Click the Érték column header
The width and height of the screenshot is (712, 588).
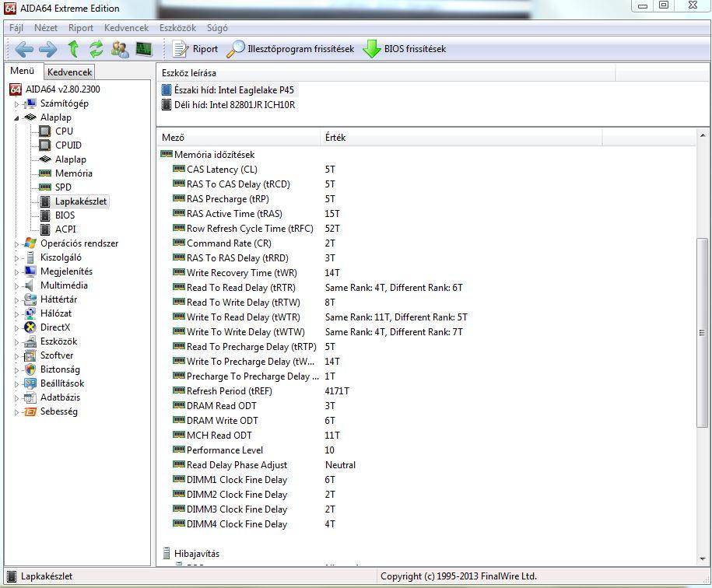click(x=461, y=138)
